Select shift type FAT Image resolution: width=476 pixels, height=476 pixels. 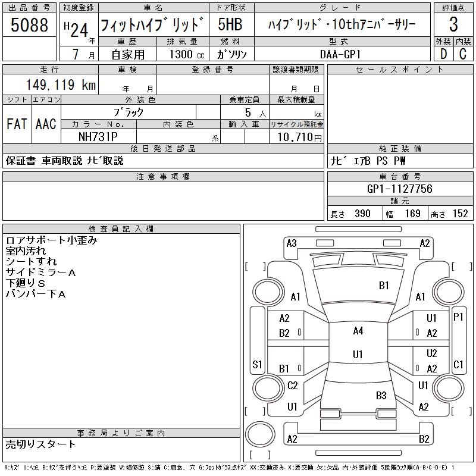pos(17,124)
